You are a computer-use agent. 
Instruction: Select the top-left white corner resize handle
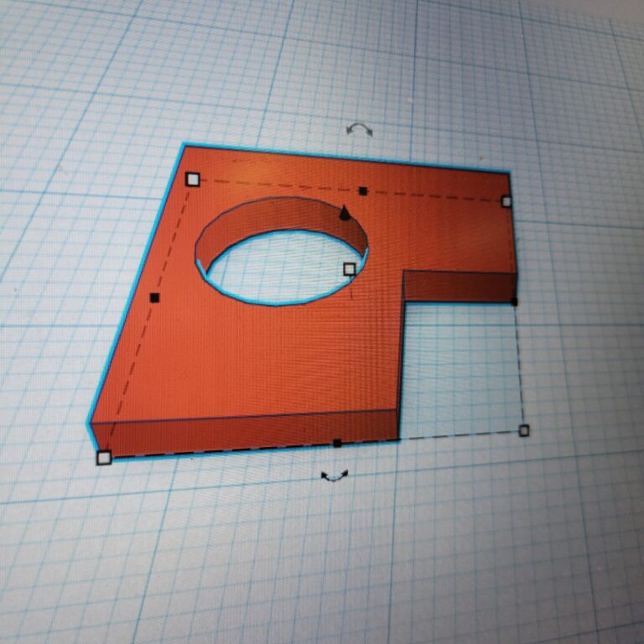tap(193, 179)
